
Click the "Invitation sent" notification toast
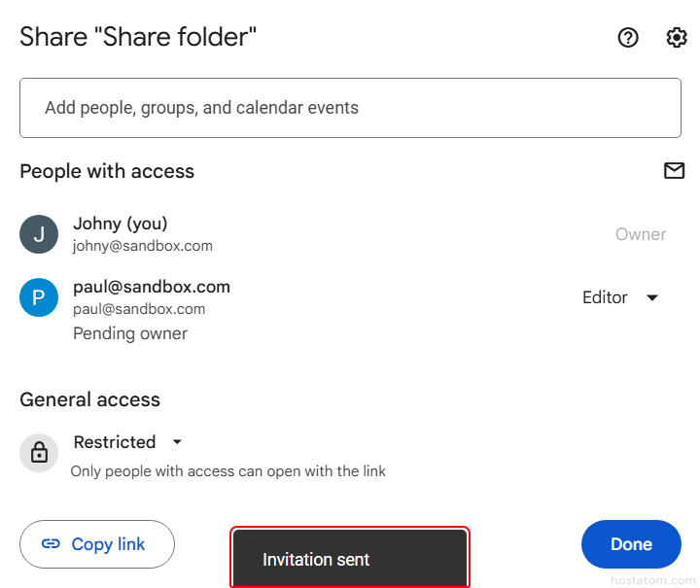tap(350, 559)
